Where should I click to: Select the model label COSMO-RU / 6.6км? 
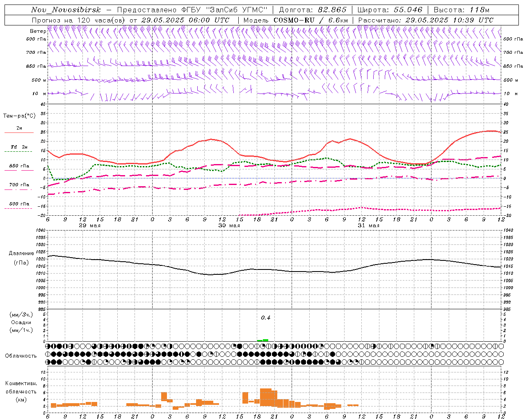tap(311, 20)
